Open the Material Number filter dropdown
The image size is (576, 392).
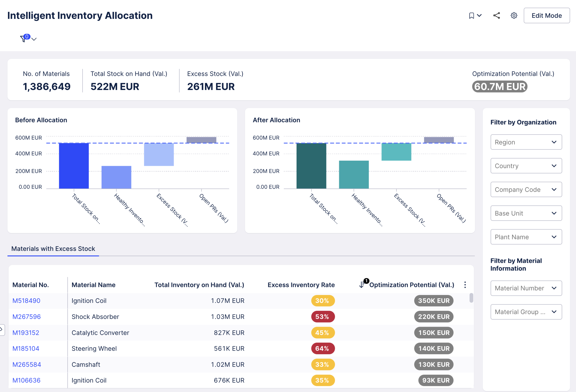(526, 288)
